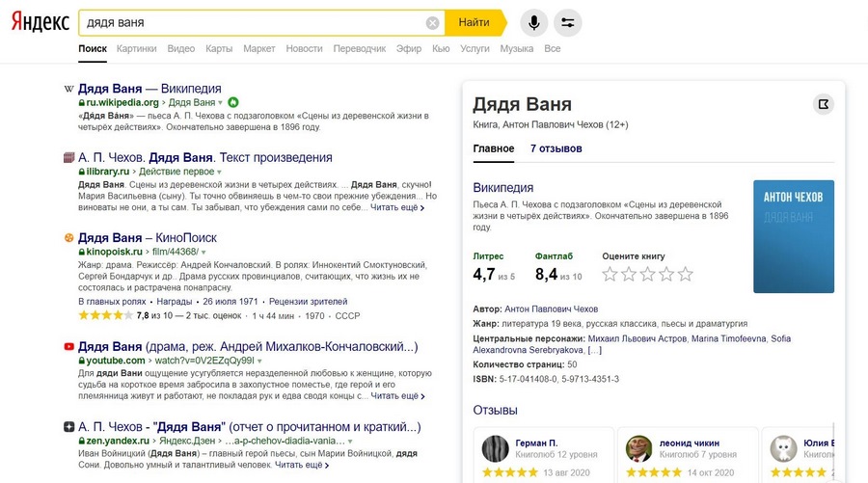Image resolution: width=868 pixels, height=483 pixels.
Task: Open the Эфир tab
Action: point(409,49)
